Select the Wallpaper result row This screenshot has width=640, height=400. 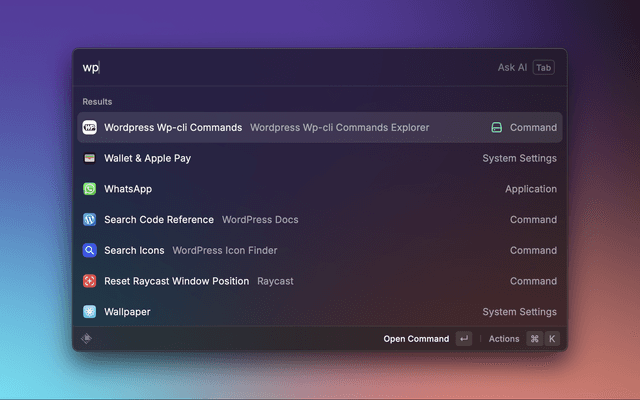tap(320, 311)
